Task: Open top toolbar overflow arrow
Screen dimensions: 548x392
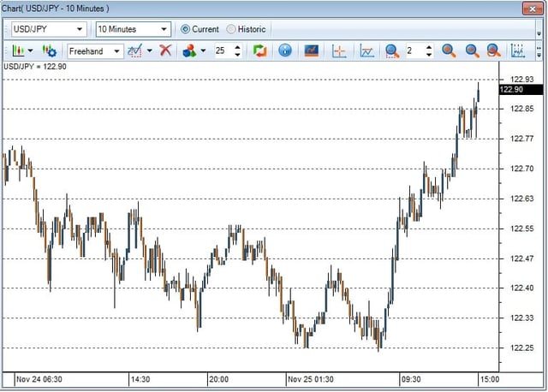Action: click(x=539, y=33)
